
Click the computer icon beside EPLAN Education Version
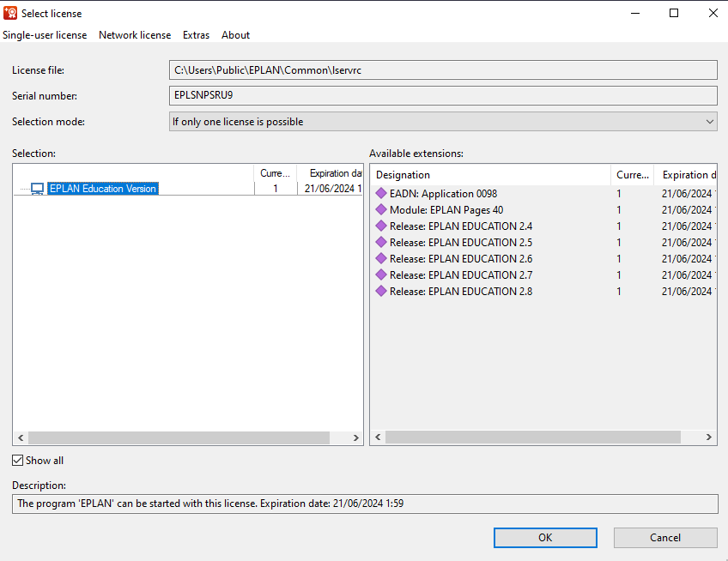click(37, 189)
